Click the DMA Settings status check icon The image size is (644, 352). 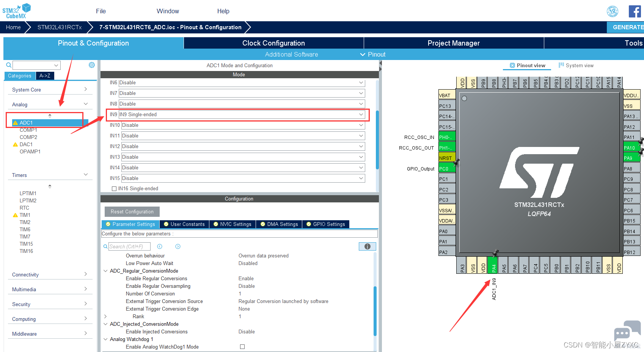pyautogui.click(x=263, y=224)
